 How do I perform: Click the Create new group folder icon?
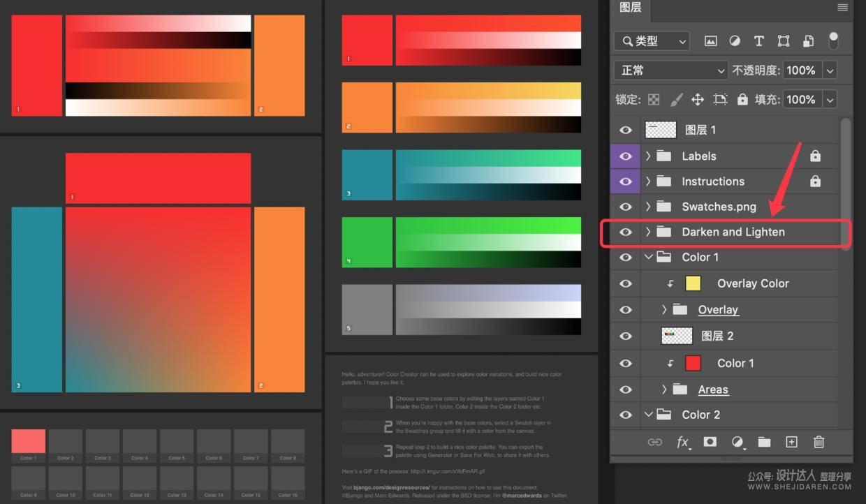[x=764, y=442]
